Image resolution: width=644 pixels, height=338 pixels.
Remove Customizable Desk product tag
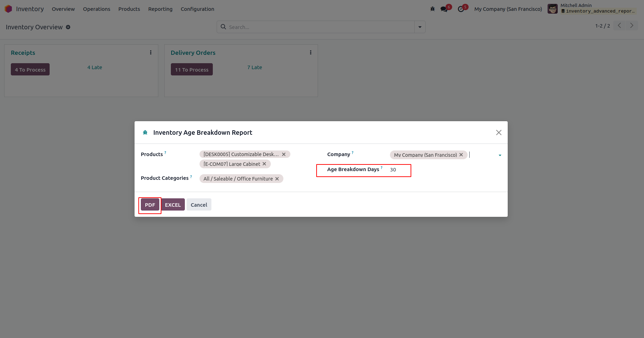[284, 154]
